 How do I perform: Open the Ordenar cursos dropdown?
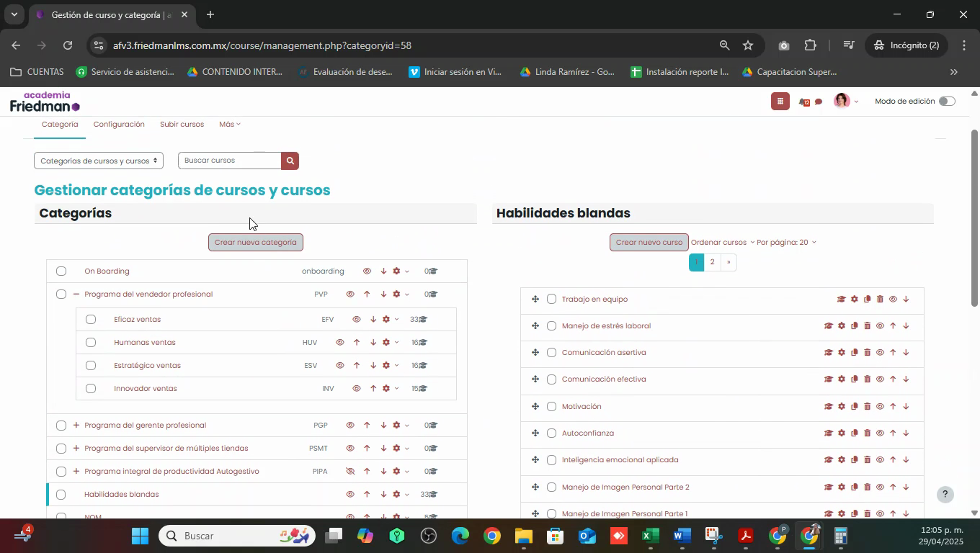[x=722, y=243]
